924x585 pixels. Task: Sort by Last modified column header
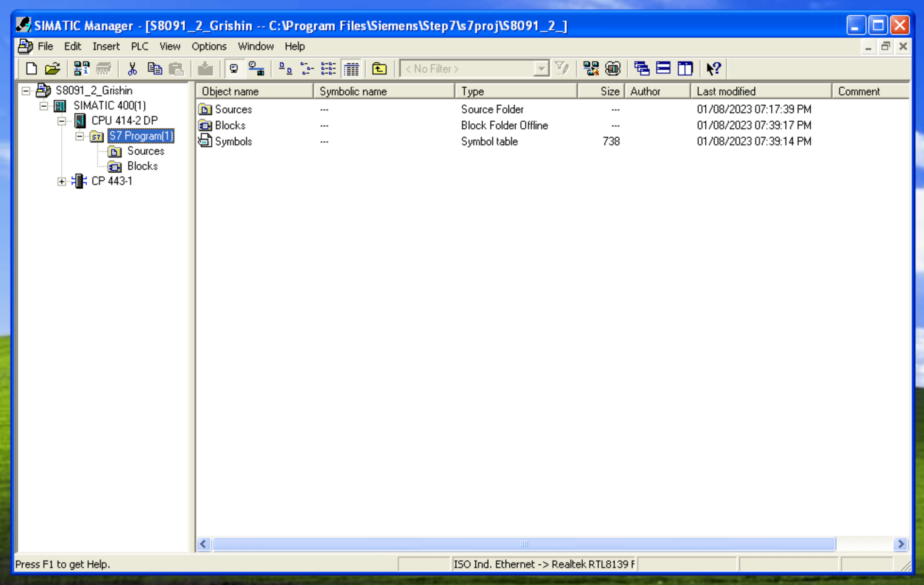tap(761, 91)
